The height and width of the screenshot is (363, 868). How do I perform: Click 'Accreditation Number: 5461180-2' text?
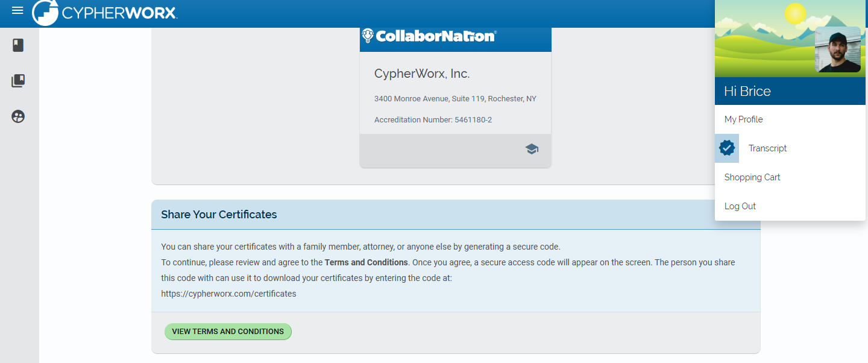point(433,120)
